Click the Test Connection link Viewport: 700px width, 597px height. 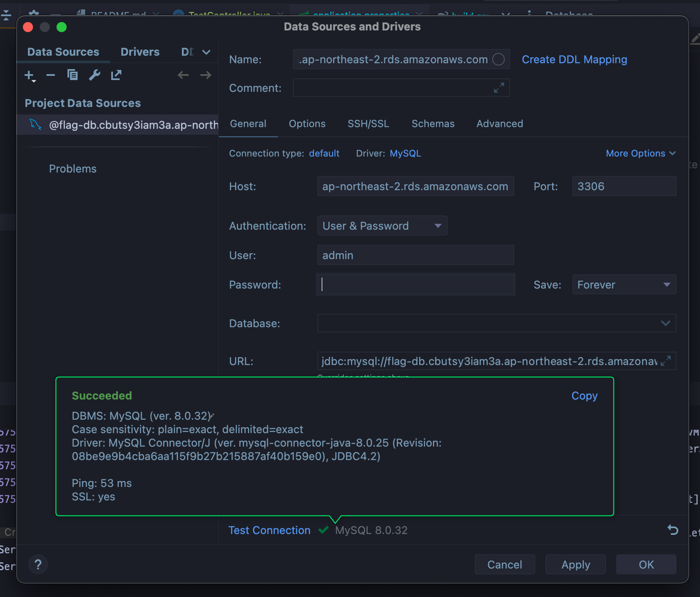[269, 530]
